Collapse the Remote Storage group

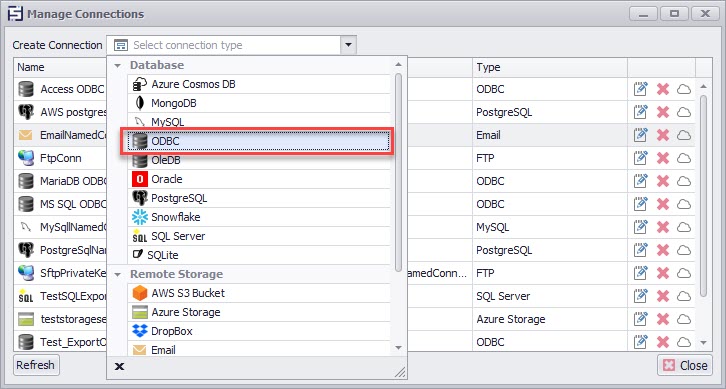pos(118,274)
